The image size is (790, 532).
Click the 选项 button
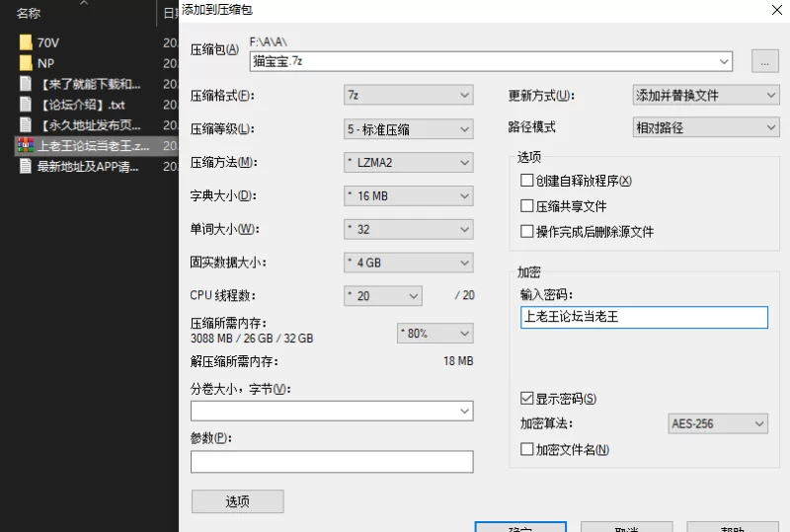pos(238,501)
